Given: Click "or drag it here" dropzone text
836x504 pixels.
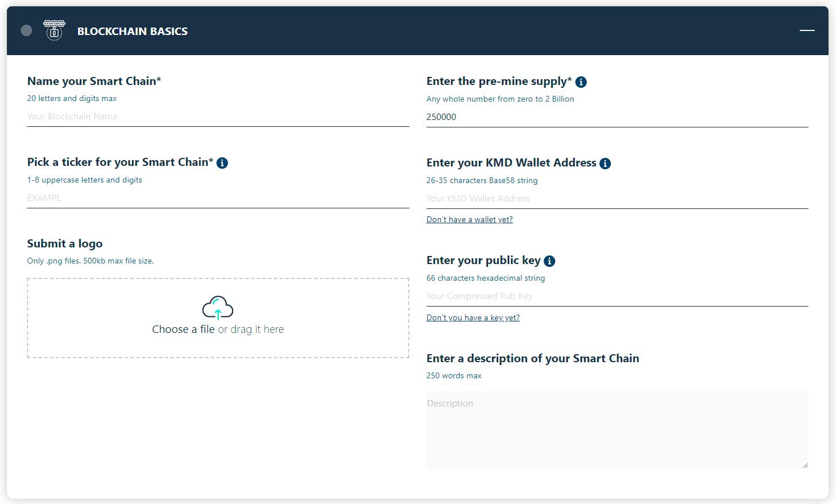Looking at the screenshot, I should click(251, 329).
